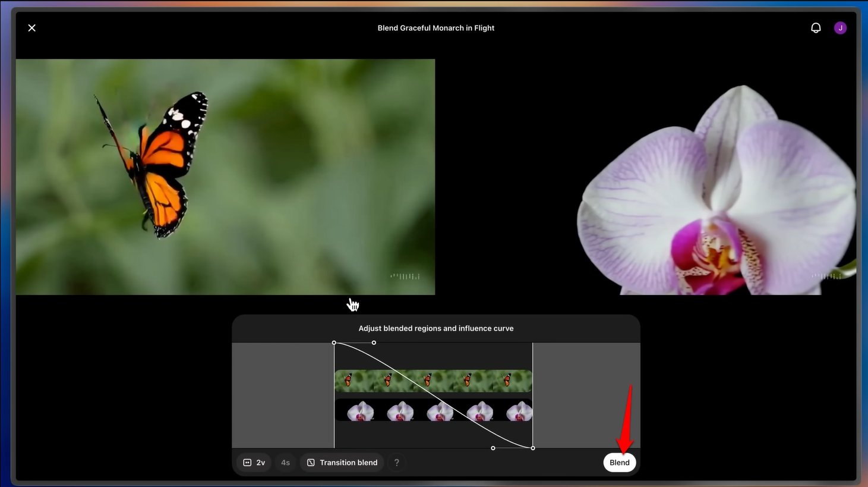Open the J user profile avatar
868x487 pixels.
[840, 28]
